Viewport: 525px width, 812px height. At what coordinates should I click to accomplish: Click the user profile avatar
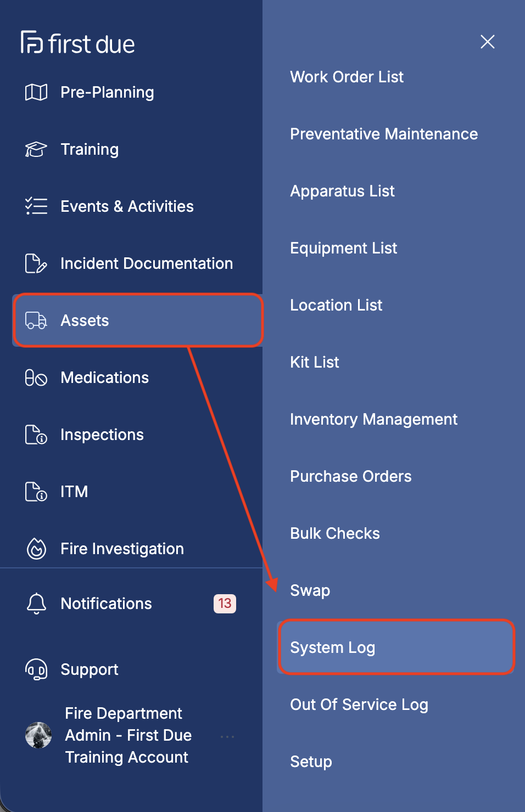pos(38,735)
